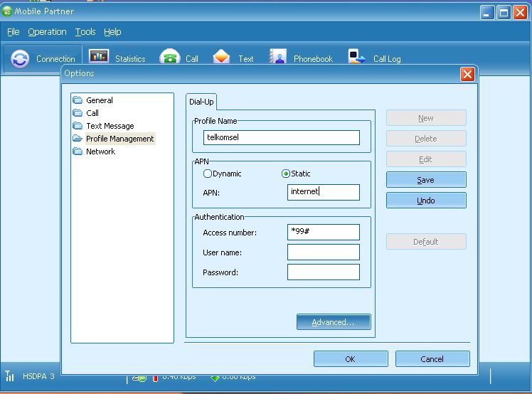Open the Call Log icon
Viewport: 532px width, 394px height.
coord(356,56)
